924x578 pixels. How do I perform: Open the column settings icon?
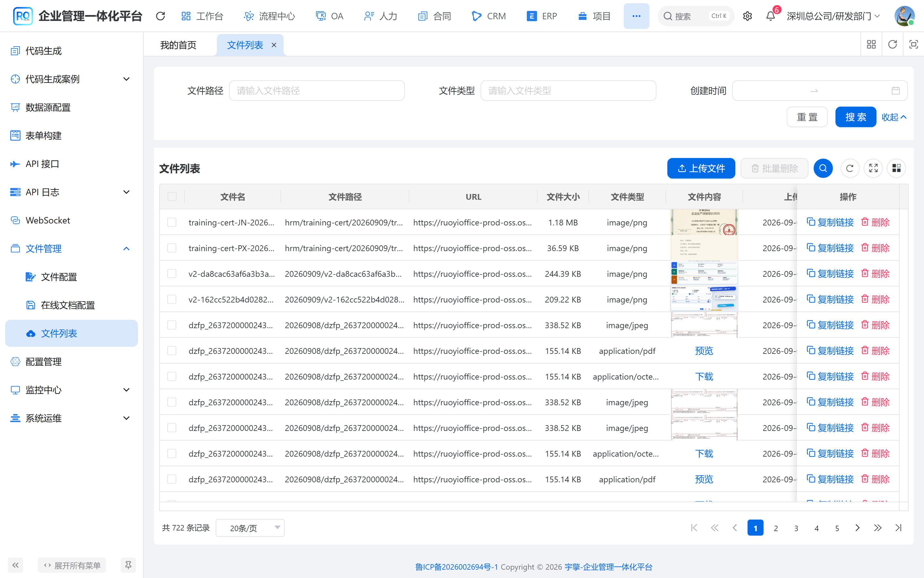[x=896, y=168]
